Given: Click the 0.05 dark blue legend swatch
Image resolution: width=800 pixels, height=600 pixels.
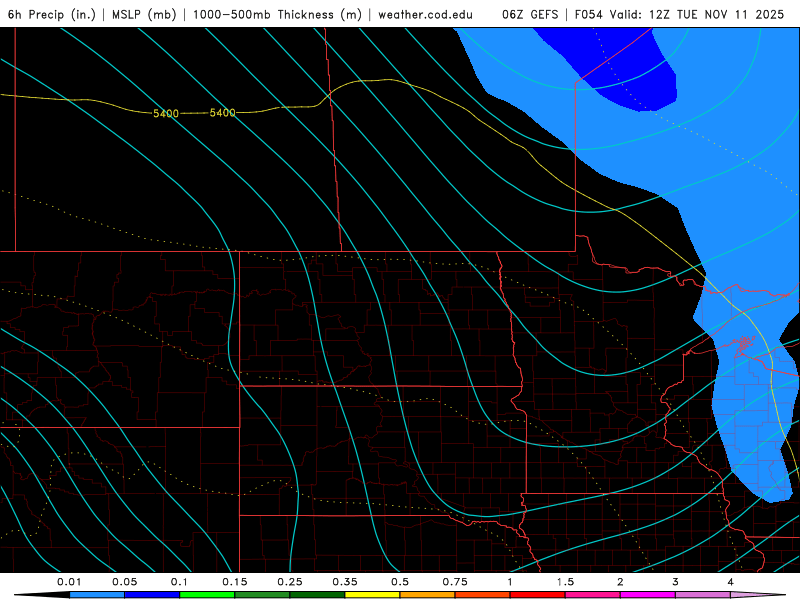Looking at the screenshot, I should 152,595.
